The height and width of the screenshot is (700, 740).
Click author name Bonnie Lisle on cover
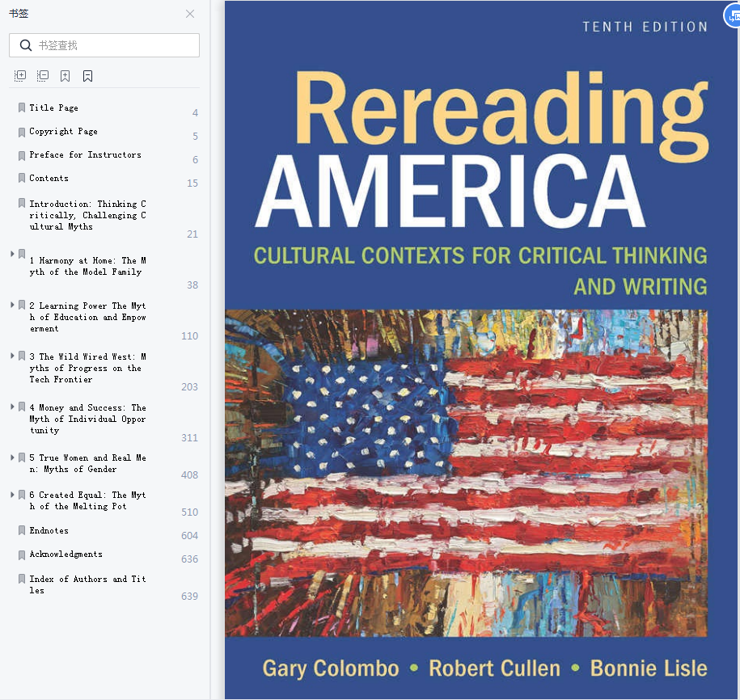(649, 668)
